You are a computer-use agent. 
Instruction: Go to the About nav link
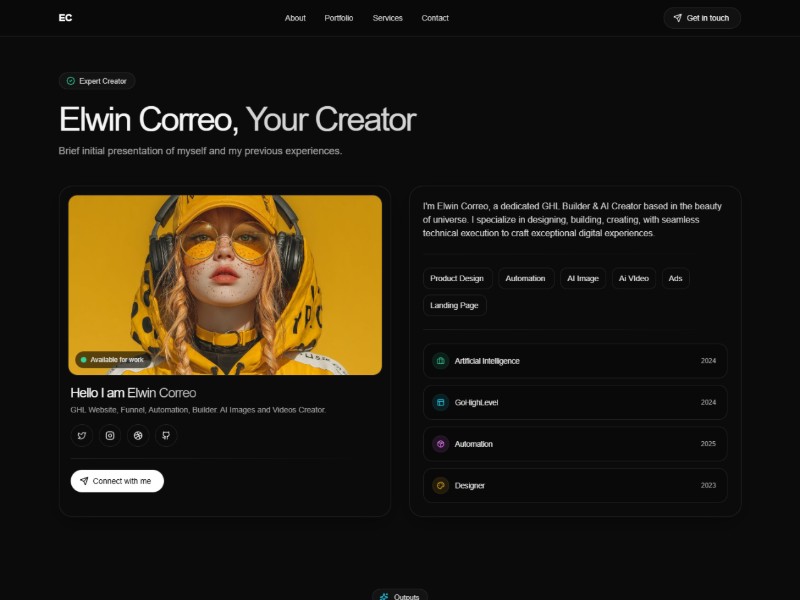click(295, 18)
